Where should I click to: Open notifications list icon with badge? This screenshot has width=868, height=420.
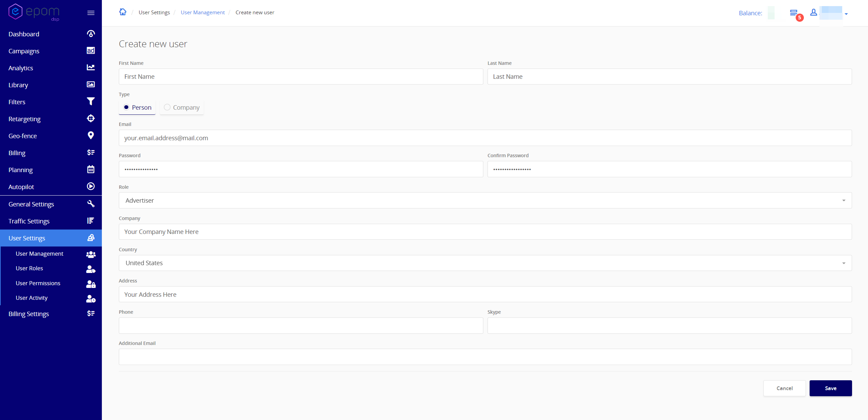(x=794, y=13)
